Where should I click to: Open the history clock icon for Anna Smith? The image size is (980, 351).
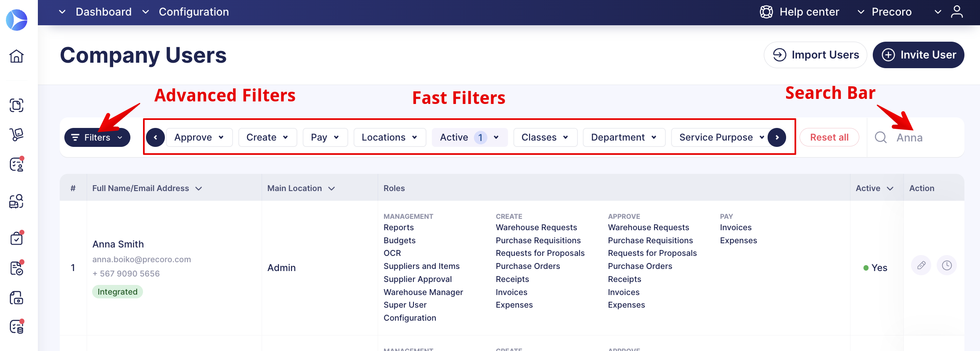947,265
